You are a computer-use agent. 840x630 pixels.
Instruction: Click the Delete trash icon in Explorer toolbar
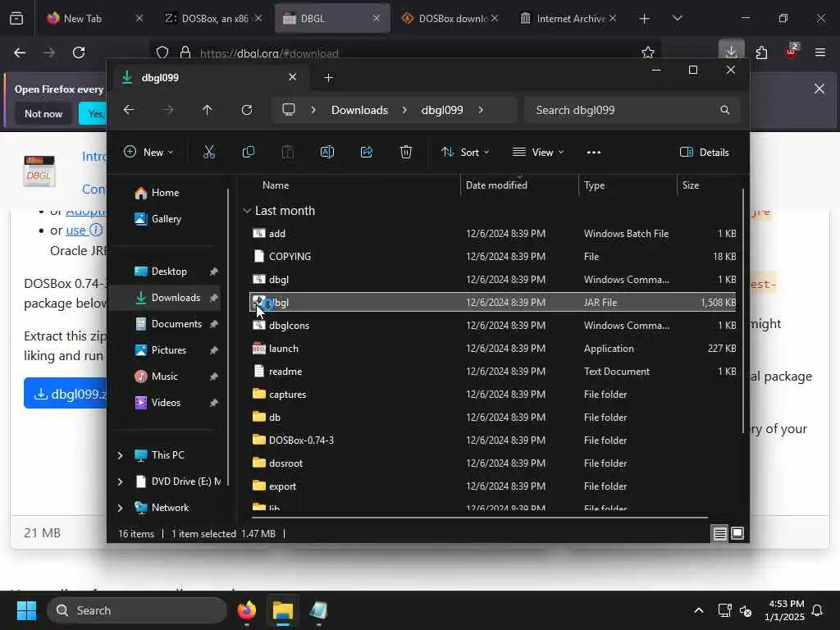(406, 152)
